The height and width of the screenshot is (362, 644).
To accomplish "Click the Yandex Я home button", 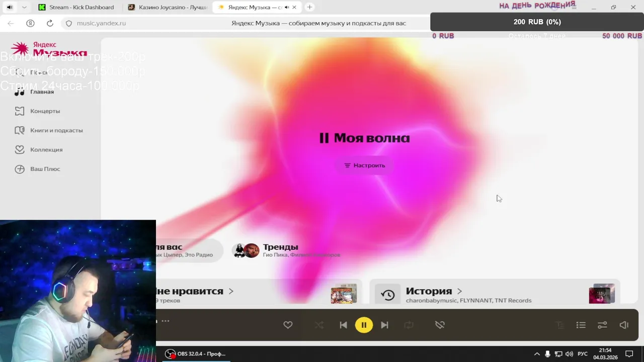I will click(30, 23).
